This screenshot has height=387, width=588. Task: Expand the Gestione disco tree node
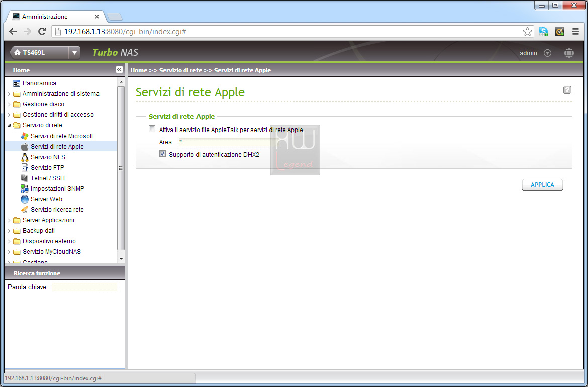(x=9, y=104)
